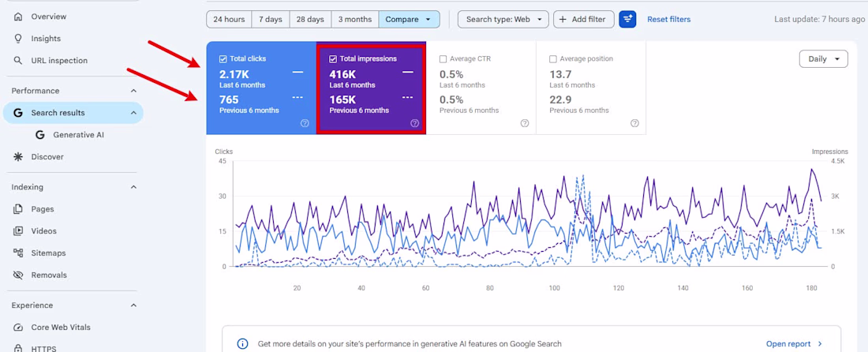The image size is (868, 352).
Task: Click the Pages label in sidebar
Action: [43, 209]
